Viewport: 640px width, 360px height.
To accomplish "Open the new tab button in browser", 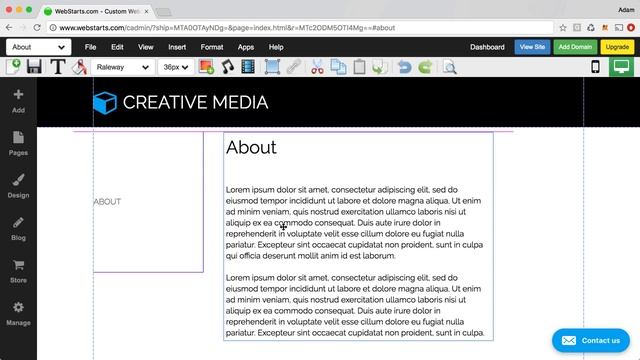I will click(164, 13).
